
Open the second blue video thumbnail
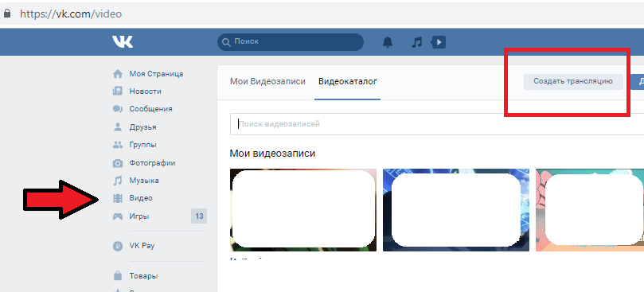pyautogui.click(x=456, y=209)
